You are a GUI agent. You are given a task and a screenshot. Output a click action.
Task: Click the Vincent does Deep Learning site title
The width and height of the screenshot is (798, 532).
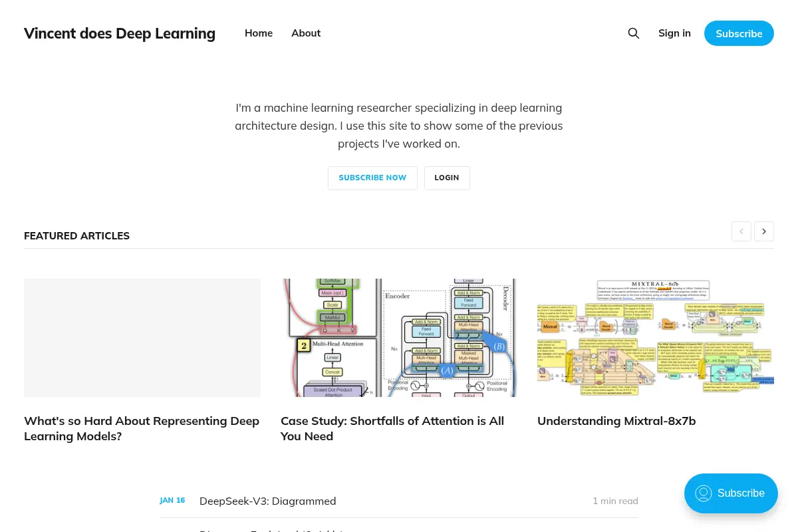[120, 33]
